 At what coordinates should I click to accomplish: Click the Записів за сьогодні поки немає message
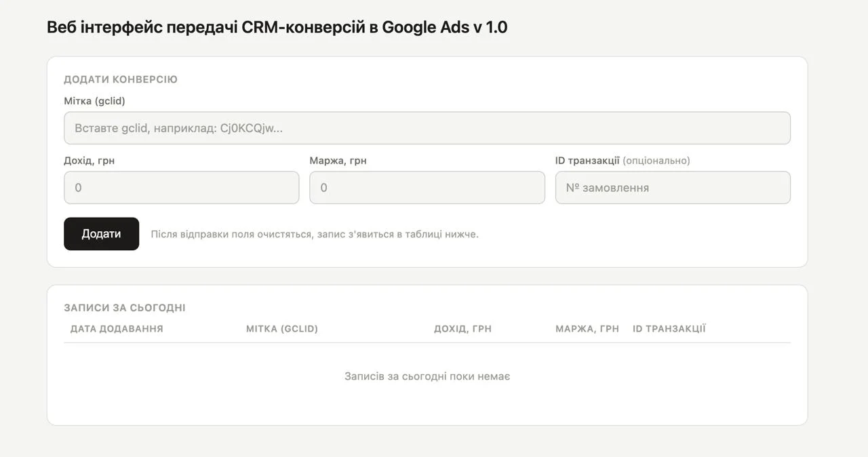point(427,376)
